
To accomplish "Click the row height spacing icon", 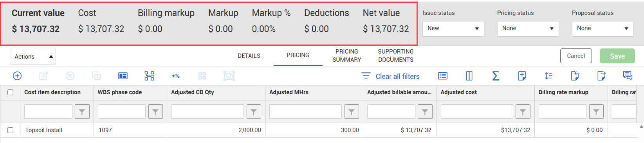I will [x=548, y=76].
